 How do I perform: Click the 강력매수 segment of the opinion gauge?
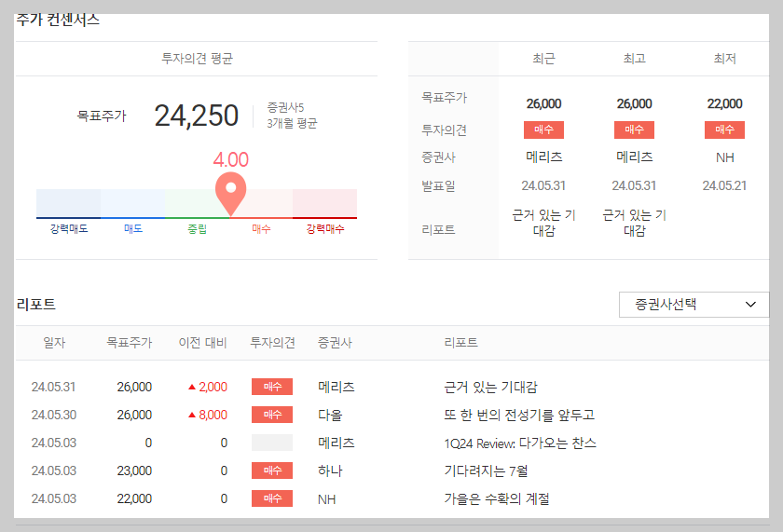(324, 204)
